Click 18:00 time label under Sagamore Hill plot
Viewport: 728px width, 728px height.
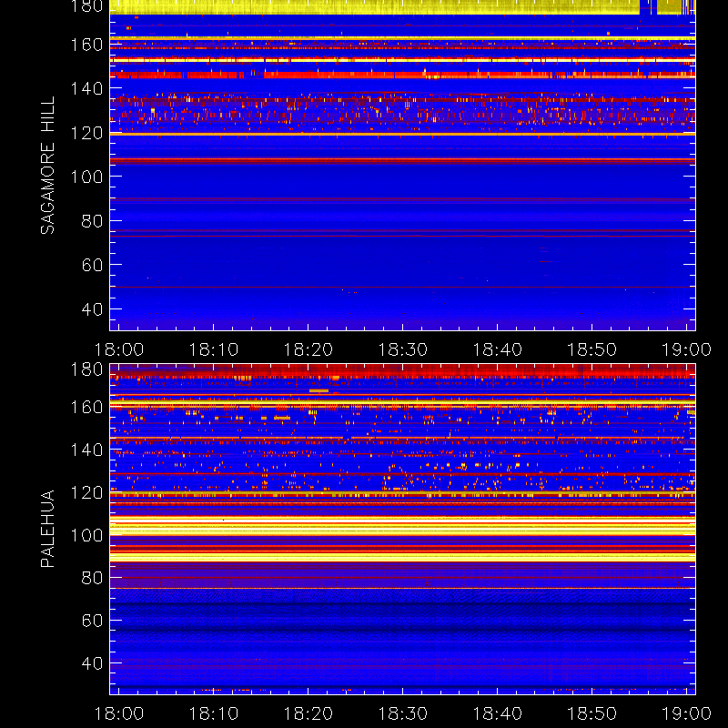(119, 349)
